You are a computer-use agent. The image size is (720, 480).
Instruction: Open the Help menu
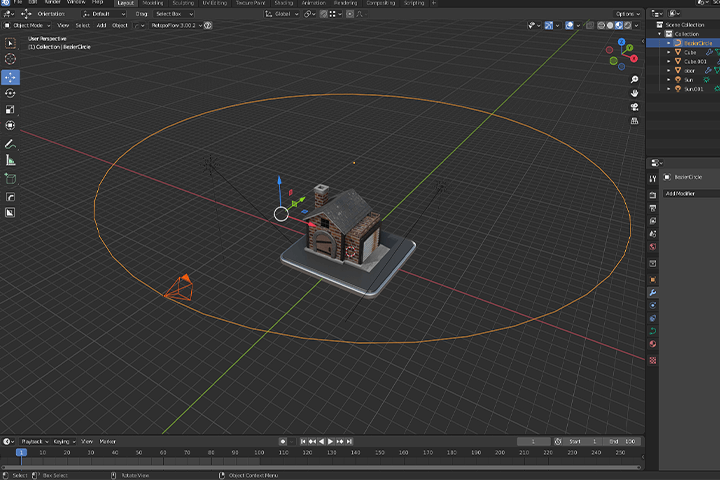98,2
